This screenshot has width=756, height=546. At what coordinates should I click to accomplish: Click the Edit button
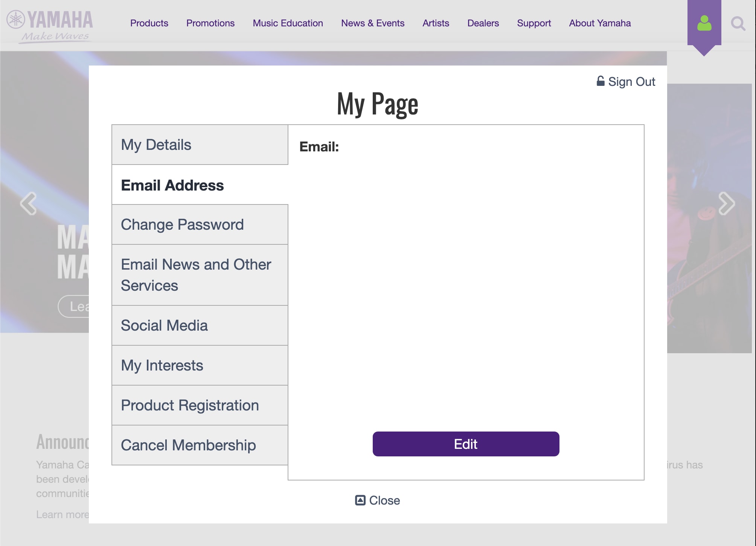[x=465, y=444]
